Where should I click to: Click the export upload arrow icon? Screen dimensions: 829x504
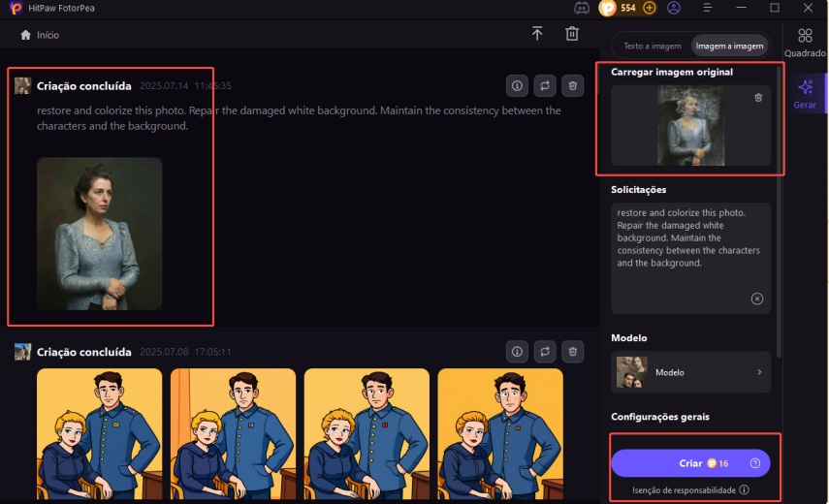tap(537, 34)
